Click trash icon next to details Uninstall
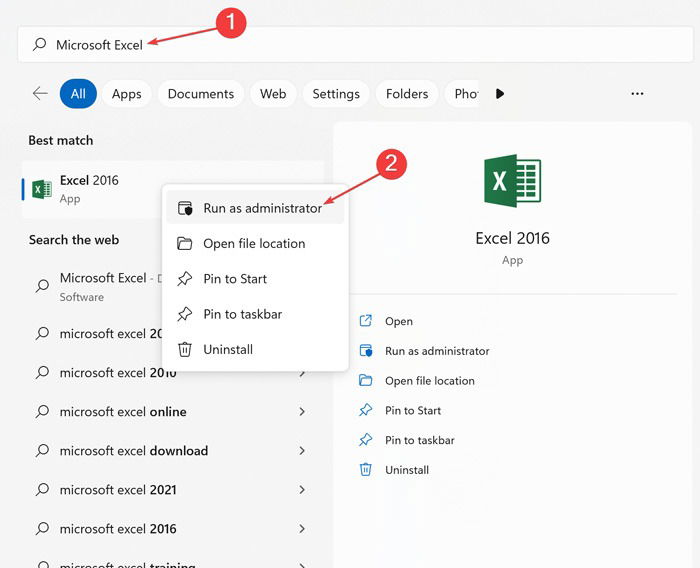This screenshot has height=568, width=700. 366,470
